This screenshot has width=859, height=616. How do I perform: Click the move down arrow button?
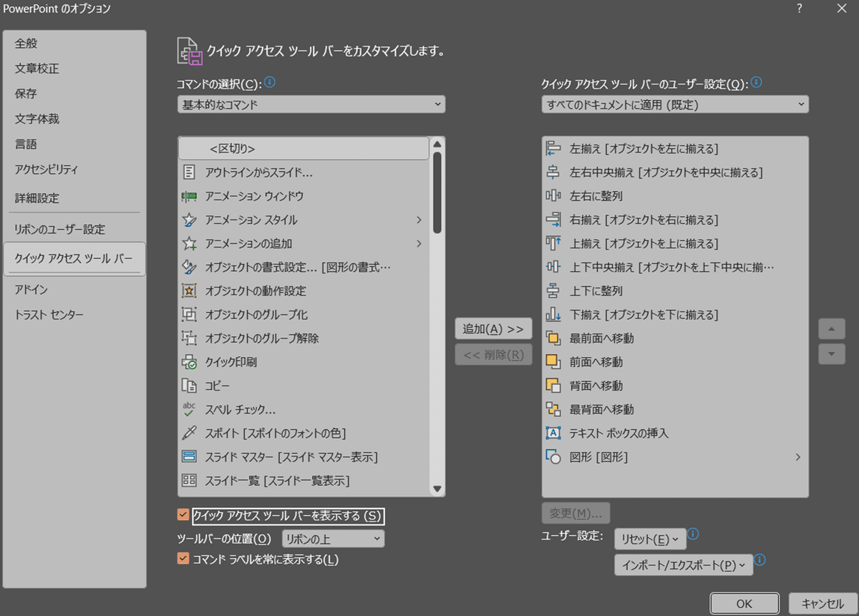coord(831,353)
